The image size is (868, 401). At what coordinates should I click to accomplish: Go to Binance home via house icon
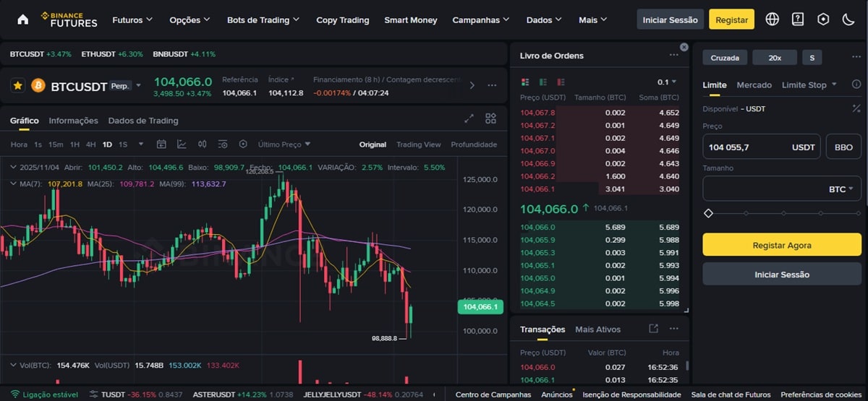click(22, 20)
